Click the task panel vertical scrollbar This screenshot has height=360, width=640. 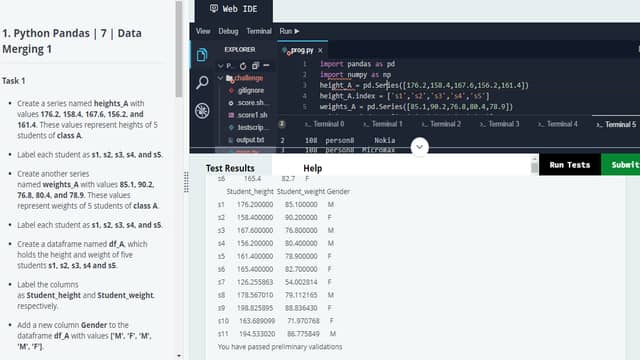point(179,49)
